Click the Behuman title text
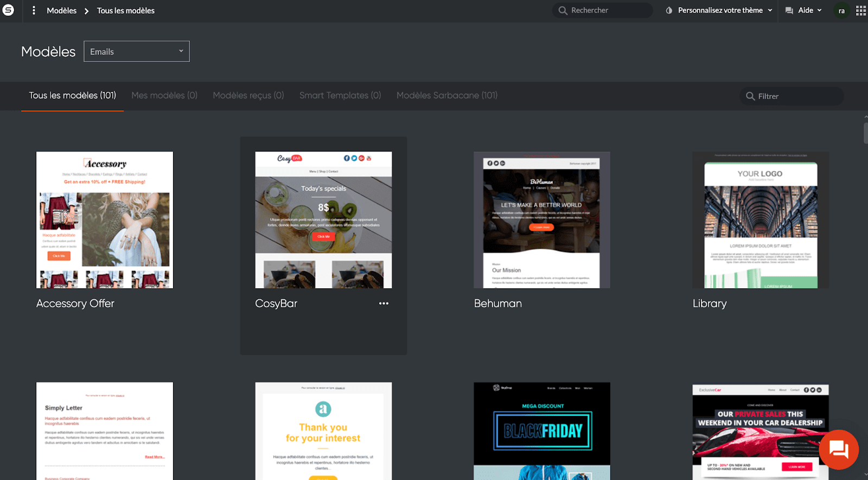The width and height of the screenshot is (868, 480). click(x=498, y=304)
